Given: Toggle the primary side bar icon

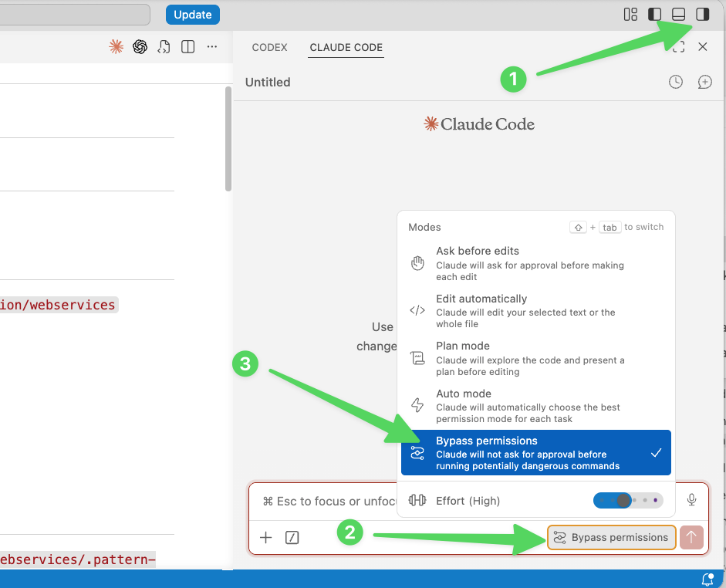Looking at the screenshot, I should tap(654, 15).
